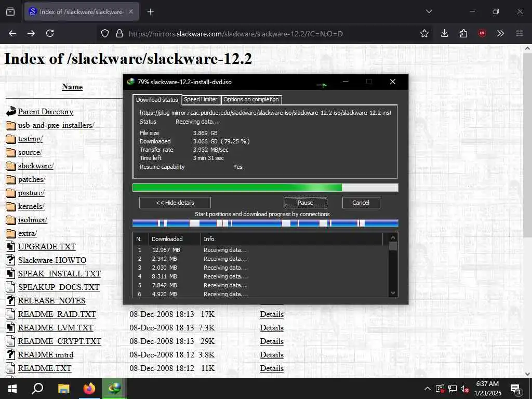Click the connections progress segment bar
The height and width of the screenshot is (399, 532).
coord(265,223)
